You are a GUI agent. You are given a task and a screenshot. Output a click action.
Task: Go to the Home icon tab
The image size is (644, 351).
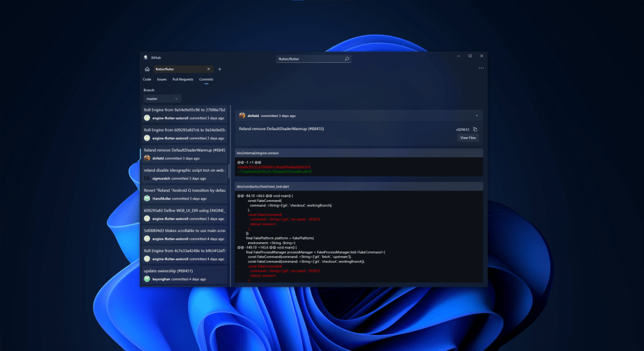[147, 69]
